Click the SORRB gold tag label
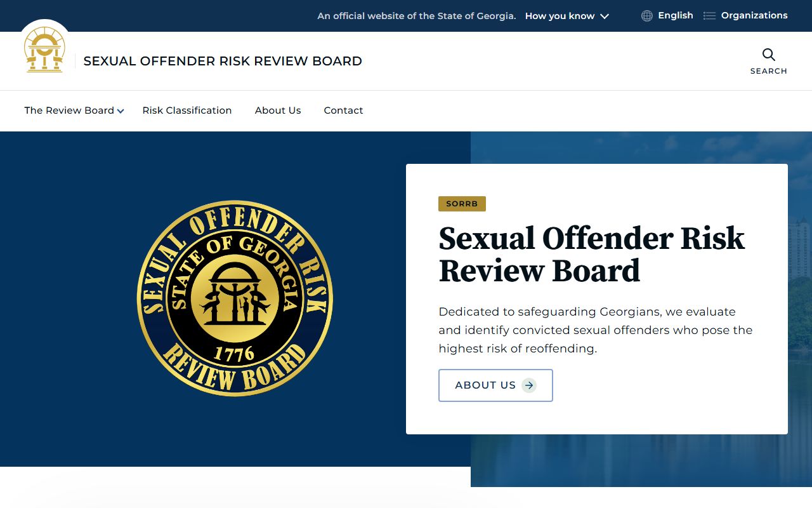 coord(462,204)
